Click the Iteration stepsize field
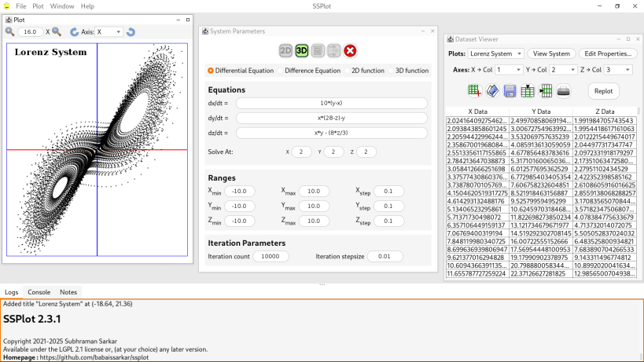 [385, 256]
